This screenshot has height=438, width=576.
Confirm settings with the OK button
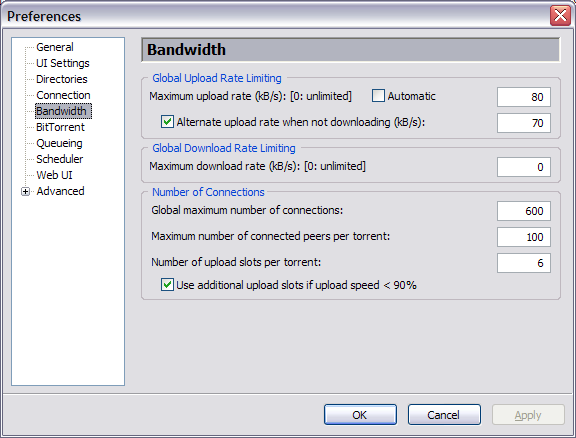(360, 414)
